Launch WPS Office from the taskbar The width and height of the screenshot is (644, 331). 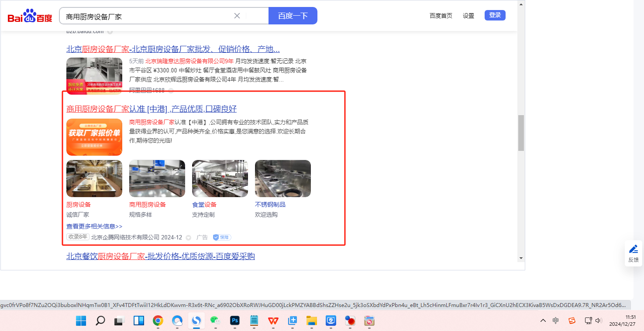(x=273, y=321)
